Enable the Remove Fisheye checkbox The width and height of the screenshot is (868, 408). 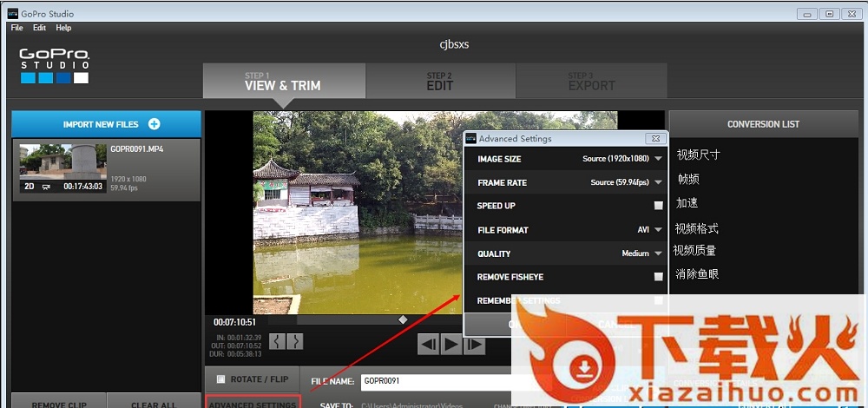(x=658, y=277)
